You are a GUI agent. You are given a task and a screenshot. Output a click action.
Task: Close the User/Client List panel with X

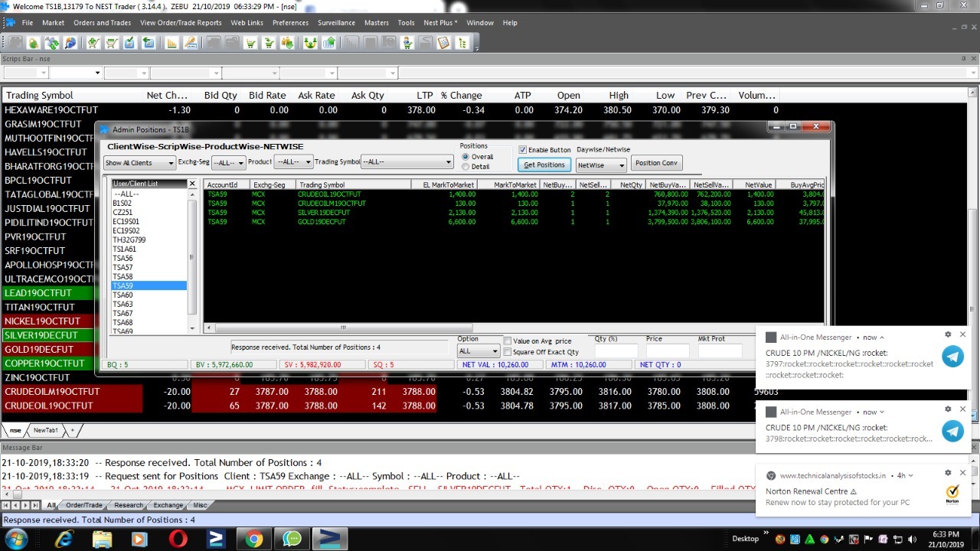[x=192, y=184]
